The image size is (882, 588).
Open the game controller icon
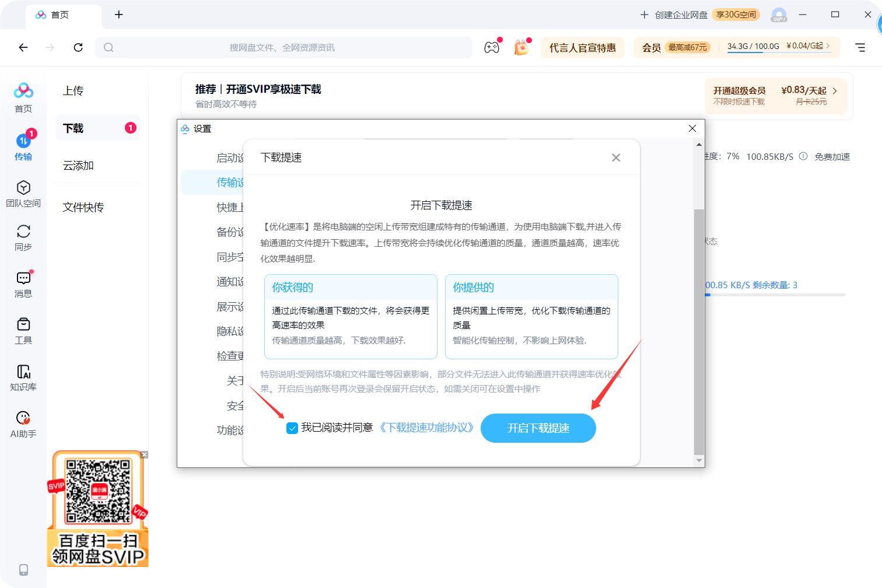(x=492, y=47)
